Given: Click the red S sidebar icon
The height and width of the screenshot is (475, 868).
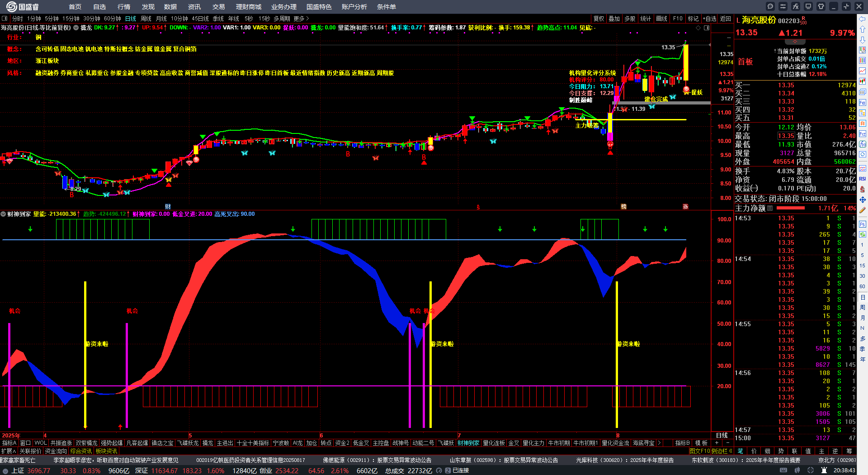Looking at the screenshot, I should pyautogui.click(x=863, y=189).
